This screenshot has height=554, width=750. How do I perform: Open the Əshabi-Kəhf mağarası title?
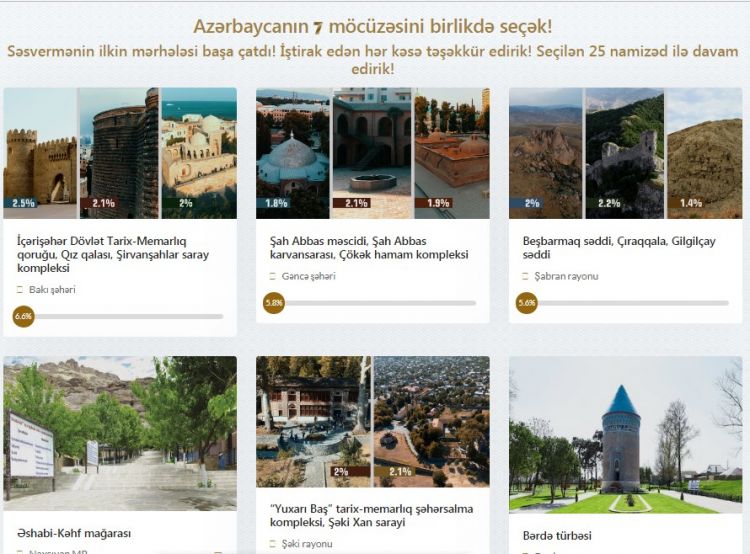click(74, 533)
